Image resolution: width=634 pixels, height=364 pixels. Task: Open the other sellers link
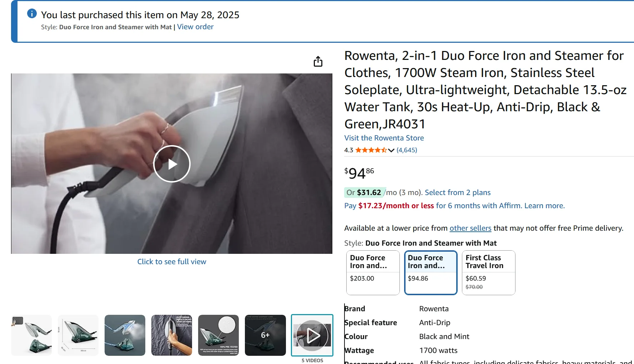[x=470, y=228]
